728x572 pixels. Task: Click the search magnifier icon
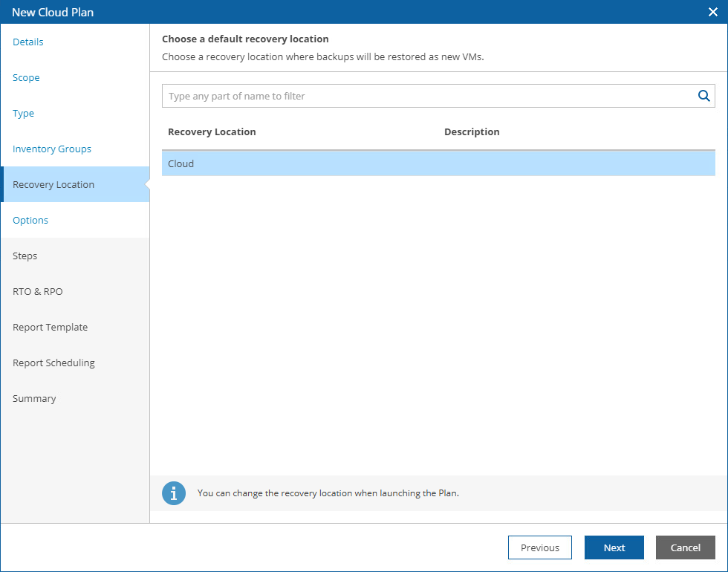tap(703, 96)
